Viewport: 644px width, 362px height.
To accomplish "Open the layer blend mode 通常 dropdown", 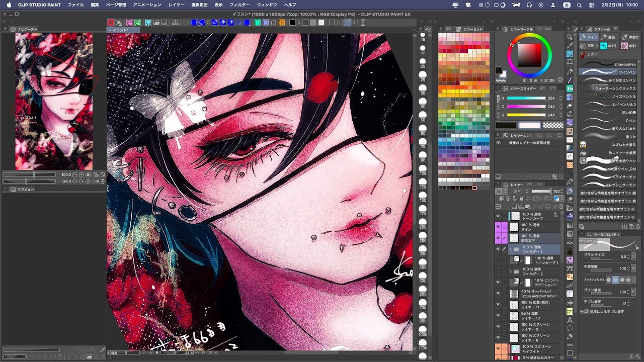I will click(x=520, y=192).
